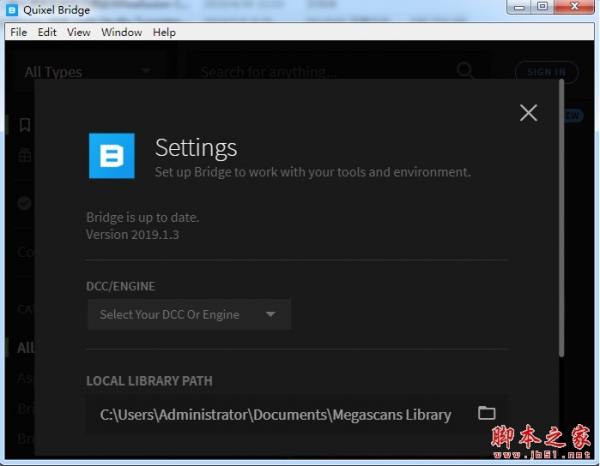Screen dimensions: 600x466
Task: Click the dimmed gift sidebar icon
Action: [x=25, y=155]
